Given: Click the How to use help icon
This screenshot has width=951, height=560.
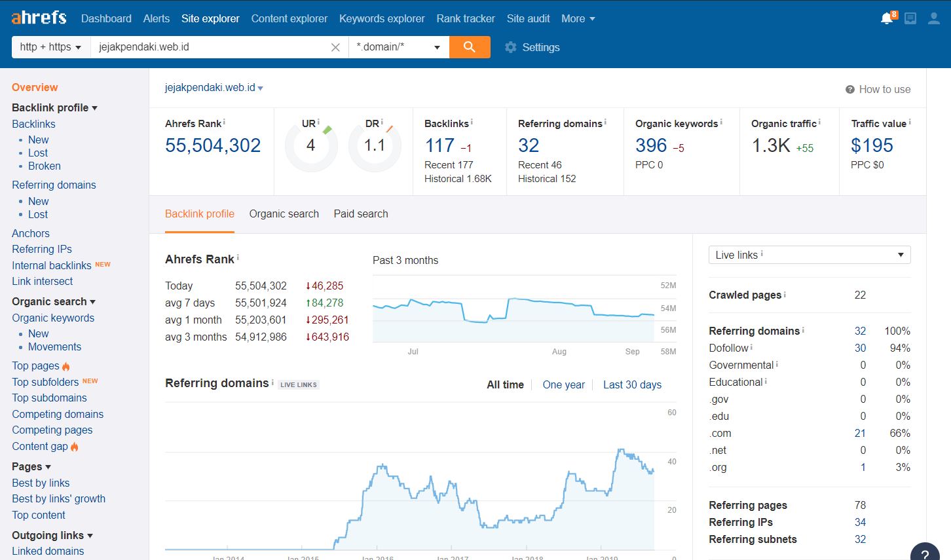Looking at the screenshot, I should point(850,89).
